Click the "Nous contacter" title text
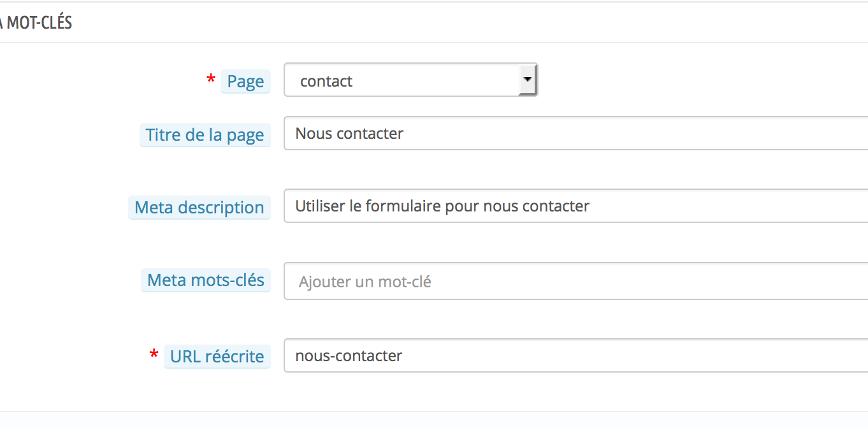This screenshot has height=428, width=868. coord(349,134)
